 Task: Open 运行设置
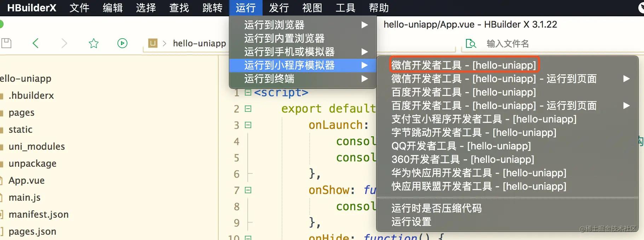click(x=507, y=222)
